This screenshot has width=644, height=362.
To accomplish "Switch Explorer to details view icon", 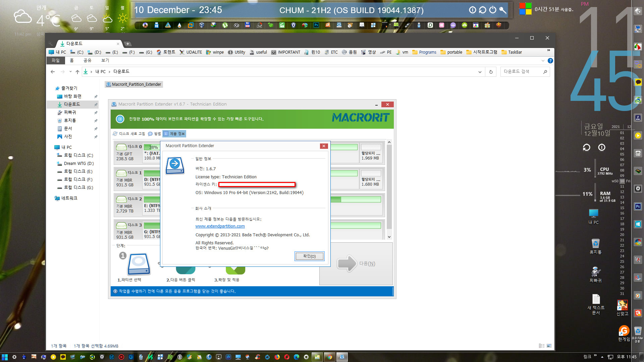I will pos(541,346).
